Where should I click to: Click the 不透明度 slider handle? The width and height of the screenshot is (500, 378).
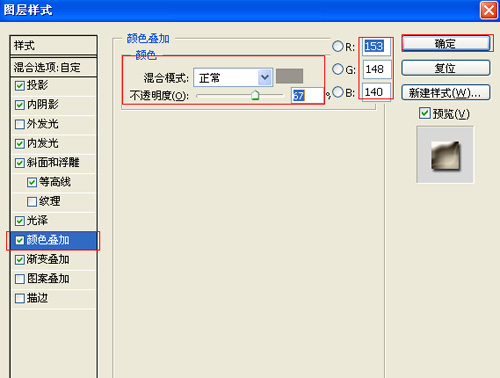255,95
